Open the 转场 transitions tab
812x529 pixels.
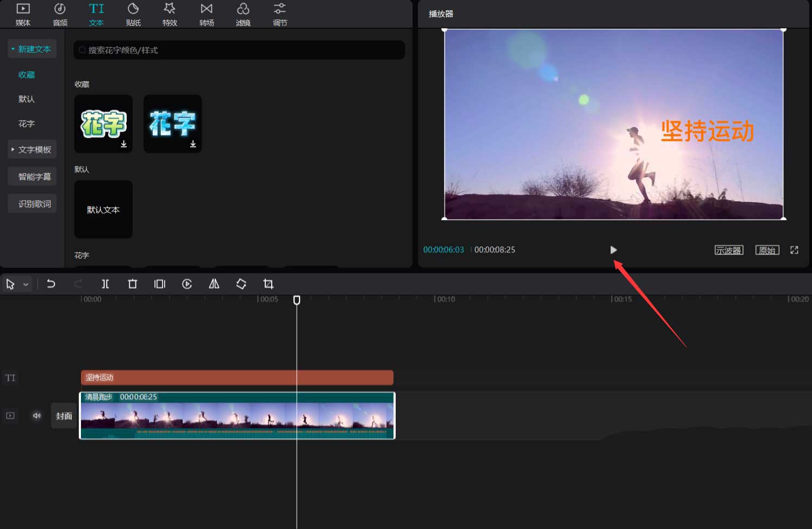pos(207,14)
